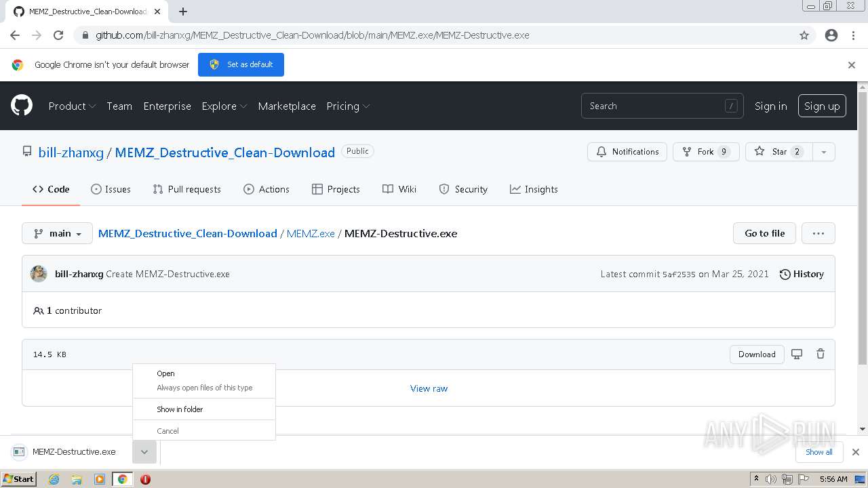Bookmark this page with star icon
This screenshot has height=488, width=868.
(x=804, y=35)
